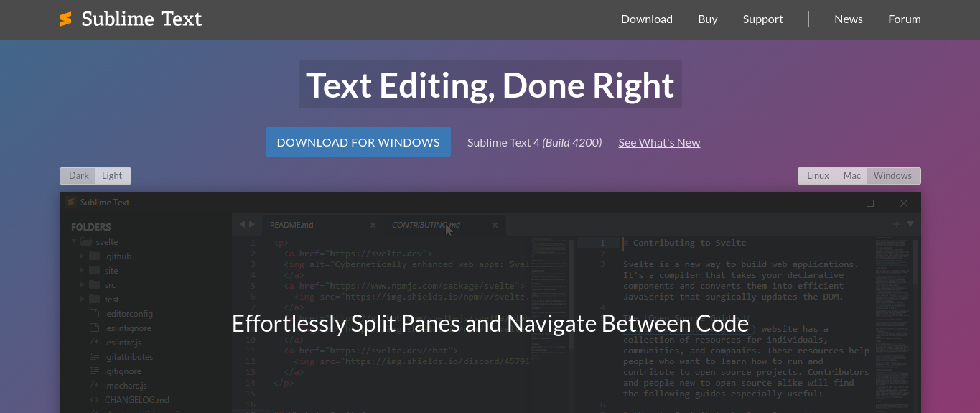Expand the .github folder arrow

point(83,256)
